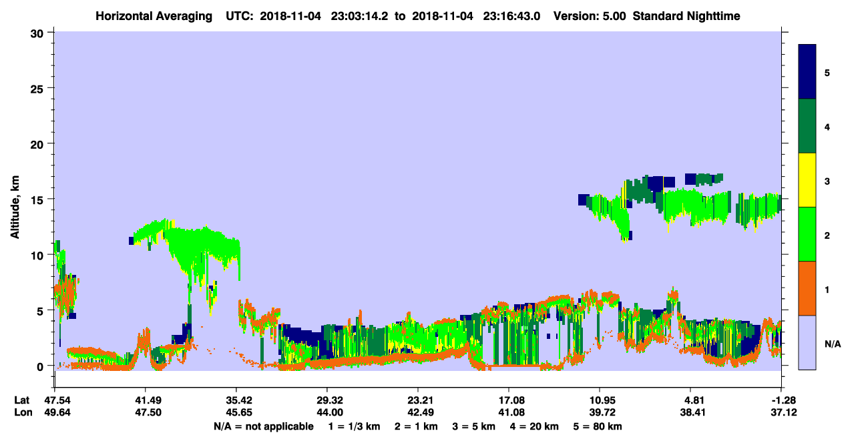Click the legend text '5 = 80 km'
The height and width of the screenshot is (445, 868).
[x=599, y=426]
